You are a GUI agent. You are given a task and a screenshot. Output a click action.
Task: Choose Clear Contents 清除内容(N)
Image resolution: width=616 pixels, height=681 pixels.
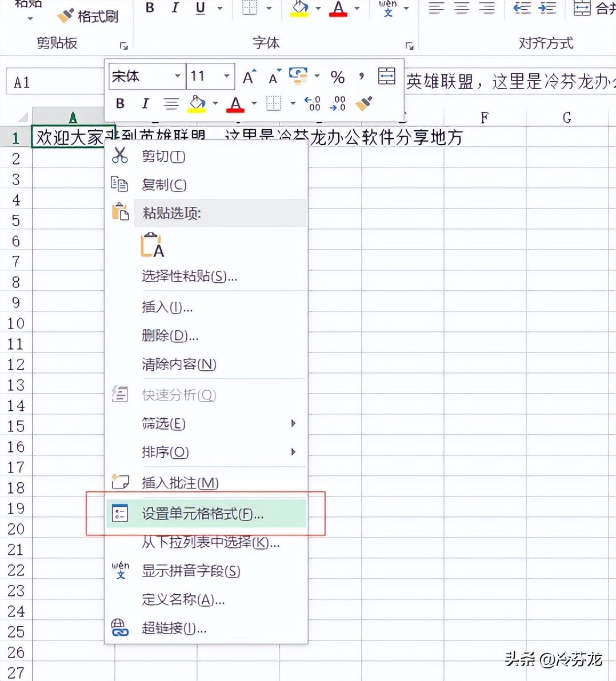tap(206, 364)
